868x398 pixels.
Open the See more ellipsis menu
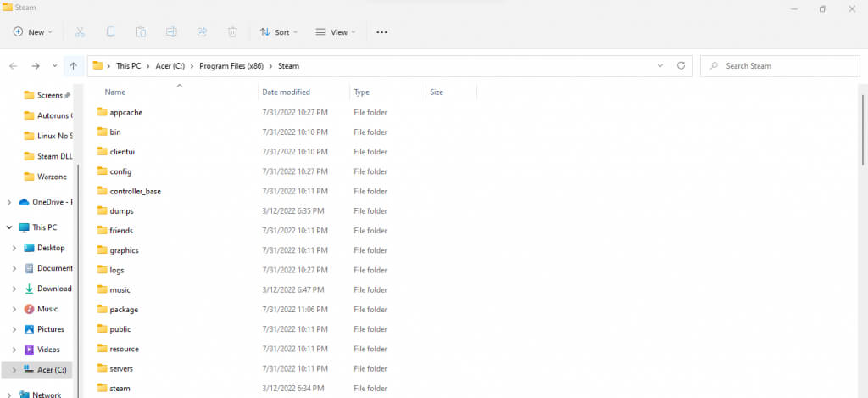point(381,32)
